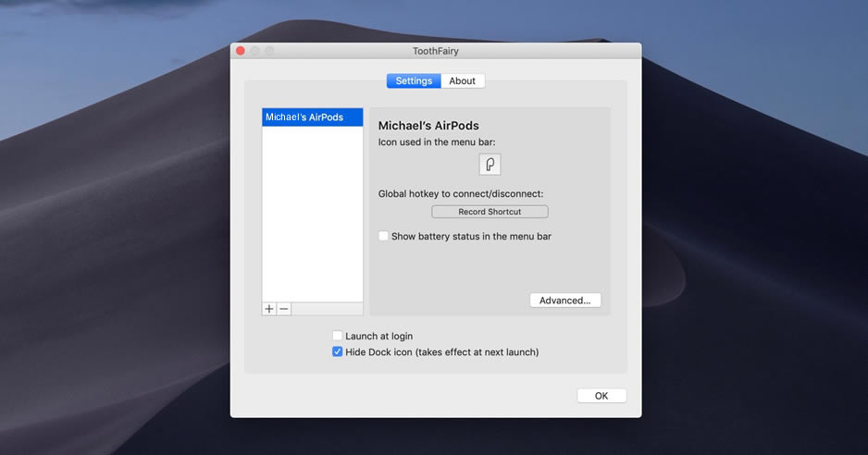Uncheck Hide Dock icon option

pos(337,351)
